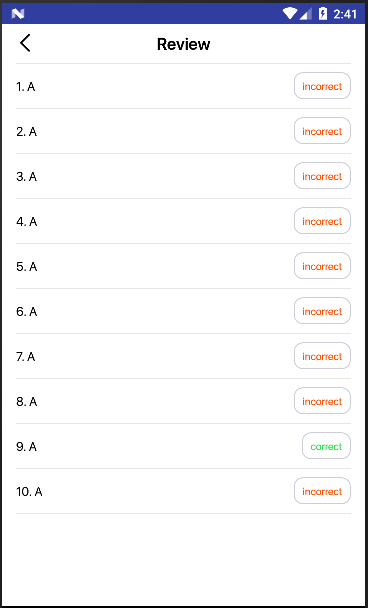Open the correct badge for question 9
The height and width of the screenshot is (608, 368).
click(x=327, y=446)
